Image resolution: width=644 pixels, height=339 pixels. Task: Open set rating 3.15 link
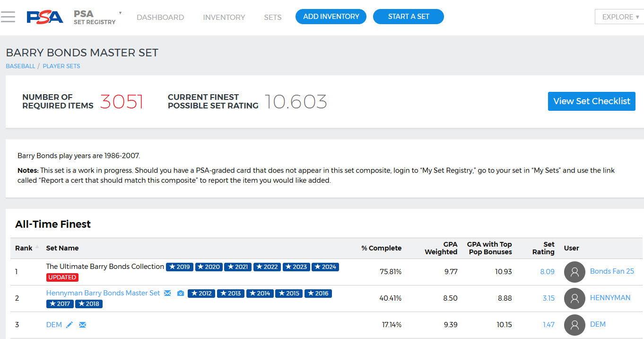tap(548, 298)
